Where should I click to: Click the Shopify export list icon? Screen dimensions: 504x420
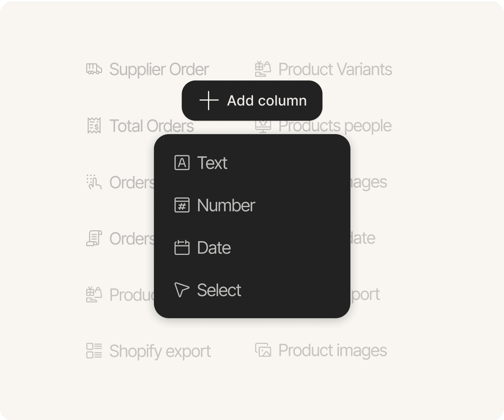[94, 351]
